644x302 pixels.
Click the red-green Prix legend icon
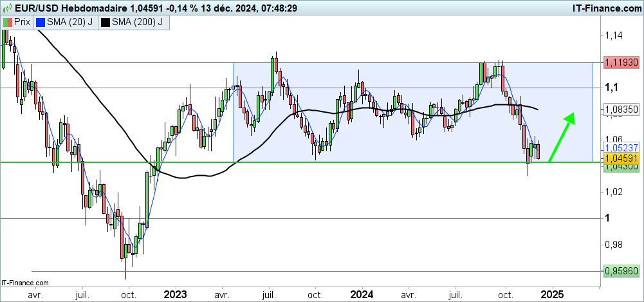(7, 22)
